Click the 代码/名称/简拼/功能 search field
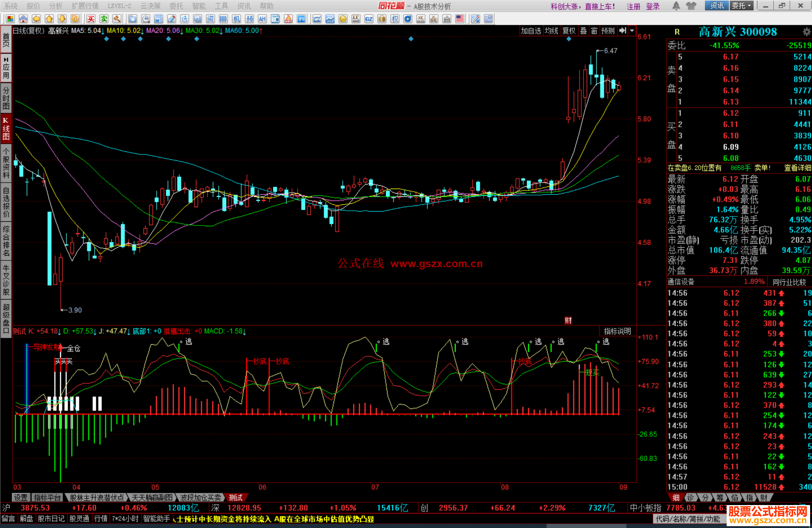This screenshot has height=528, width=812. 688,519
